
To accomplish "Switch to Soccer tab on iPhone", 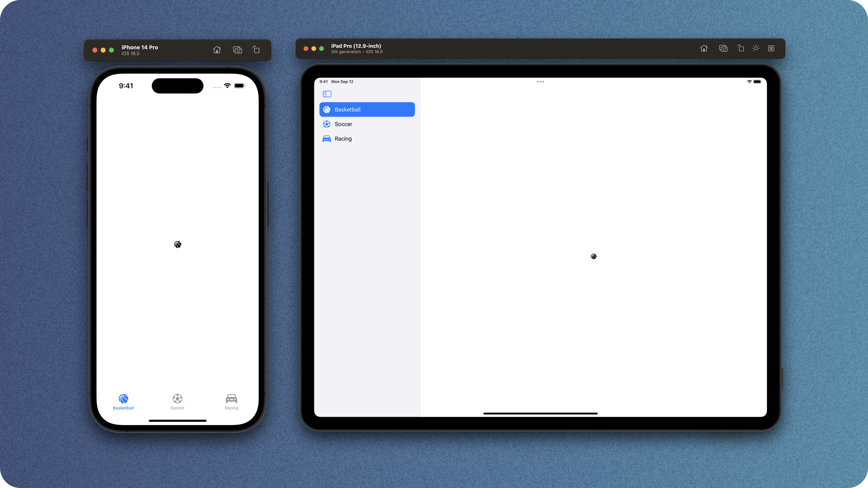I will click(x=177, y=402).
